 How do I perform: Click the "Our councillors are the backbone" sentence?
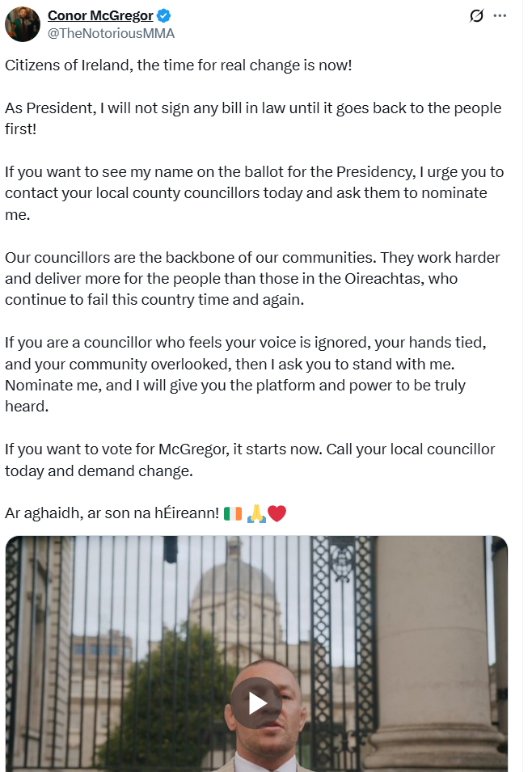coord(191,258)
